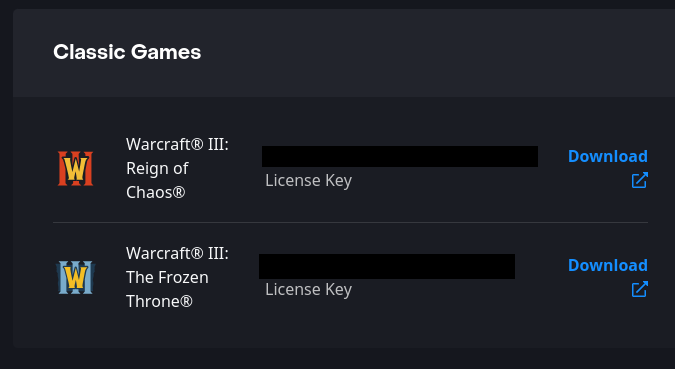The width and height of the screenshot is (675, 369).
Task: Click the 'Chaos®' title word
Action: pyautogui.click(x=155, y=192)
